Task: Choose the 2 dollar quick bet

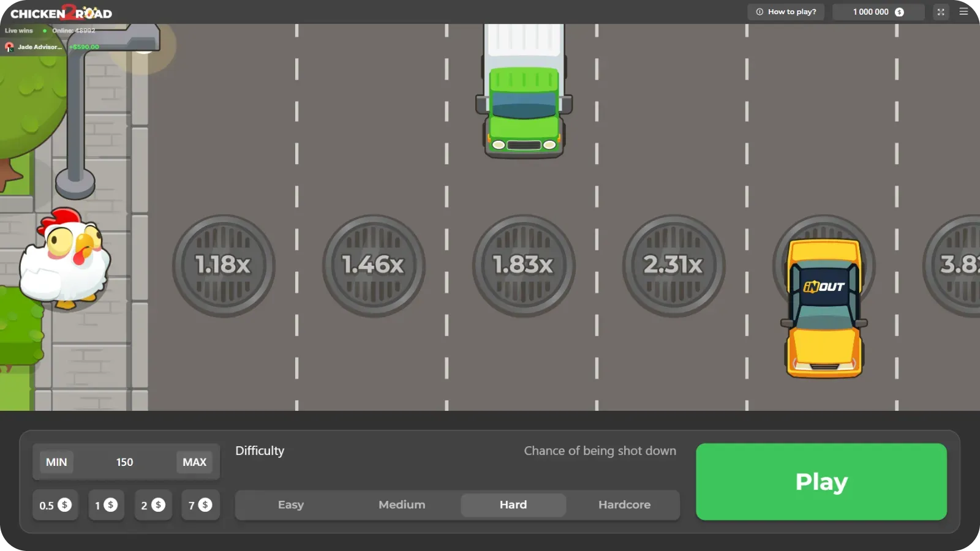Action: 153,505
